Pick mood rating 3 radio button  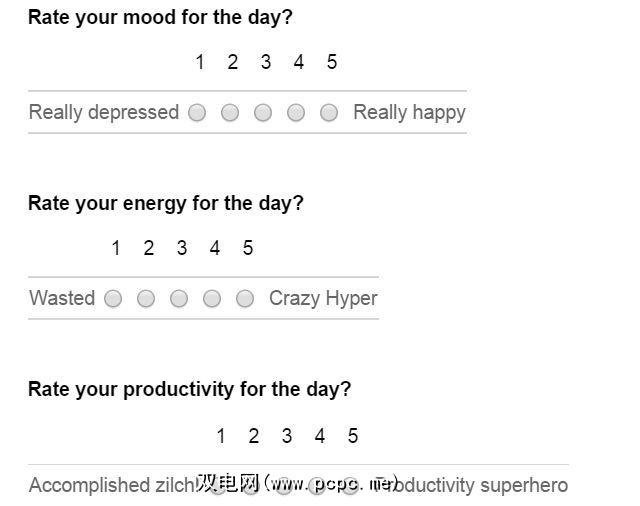(x=263, y=113)
